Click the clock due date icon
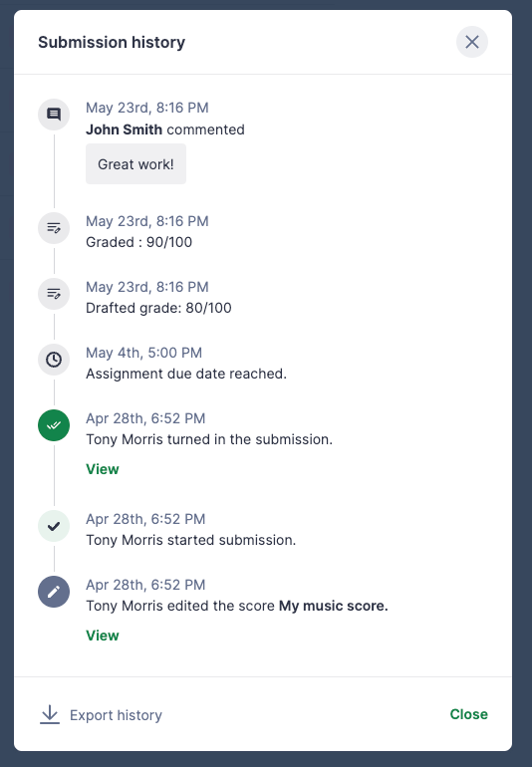This screenshot has width=532, height=767. [x=54, y=360]
